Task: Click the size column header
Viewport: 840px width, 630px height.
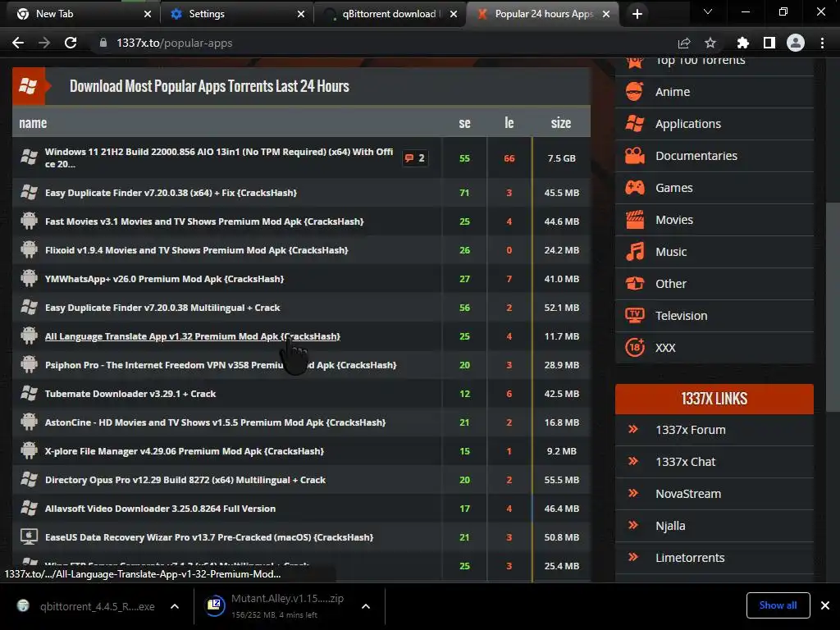Action: point(561,123)
